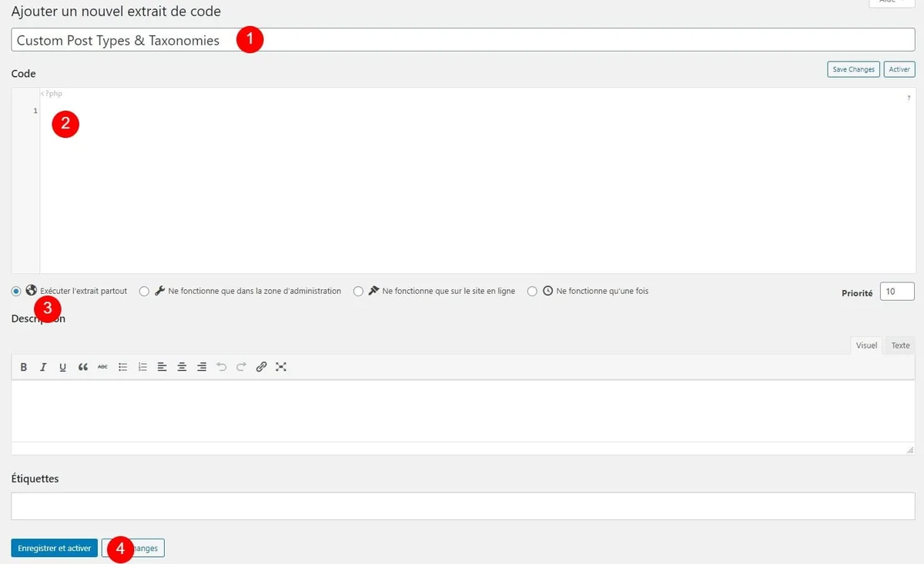Choose "Ne fonctionne que sur le site en ligne"
Viewport: 924px width, 564px height.
tap(358, 292)
